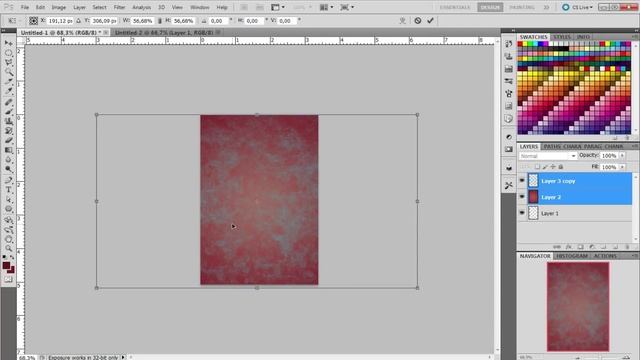
Task: Toggle relative positioning triangle for reference point
Action: point(79,20)
